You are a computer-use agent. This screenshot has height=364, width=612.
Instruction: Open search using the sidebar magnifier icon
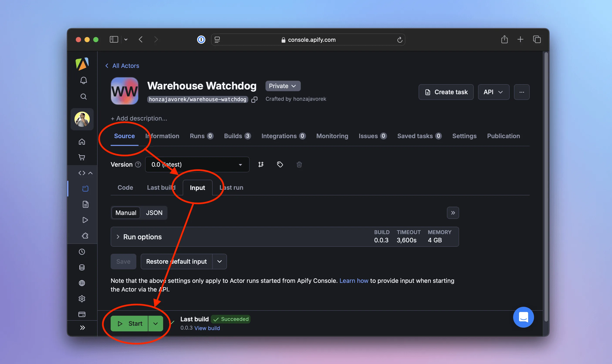[83, 96]
